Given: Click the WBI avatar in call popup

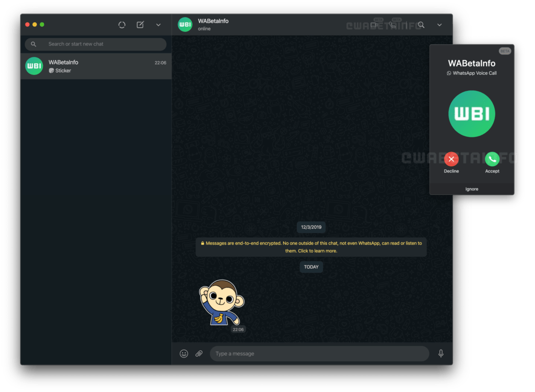Looking at the screenshot, I should tap(472, 114).
